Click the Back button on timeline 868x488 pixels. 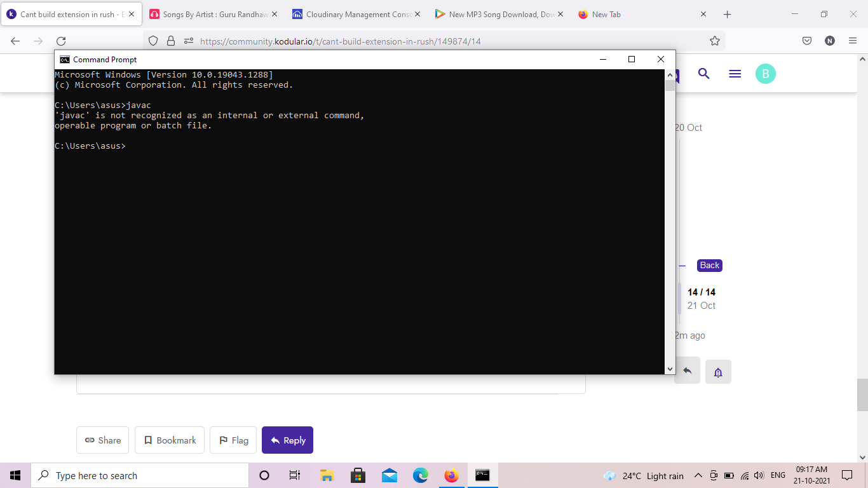click(709, 266)
